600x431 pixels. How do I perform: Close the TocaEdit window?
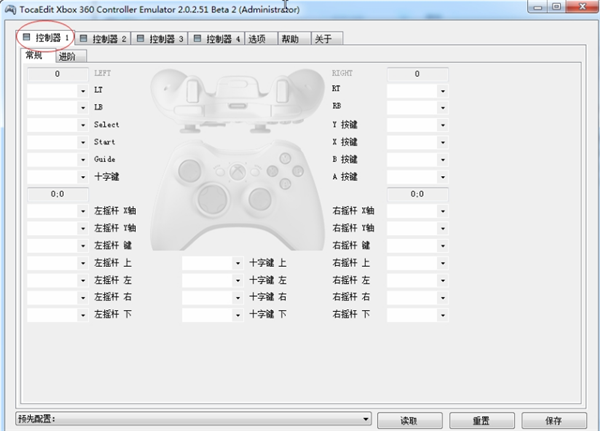pos(582,7)
